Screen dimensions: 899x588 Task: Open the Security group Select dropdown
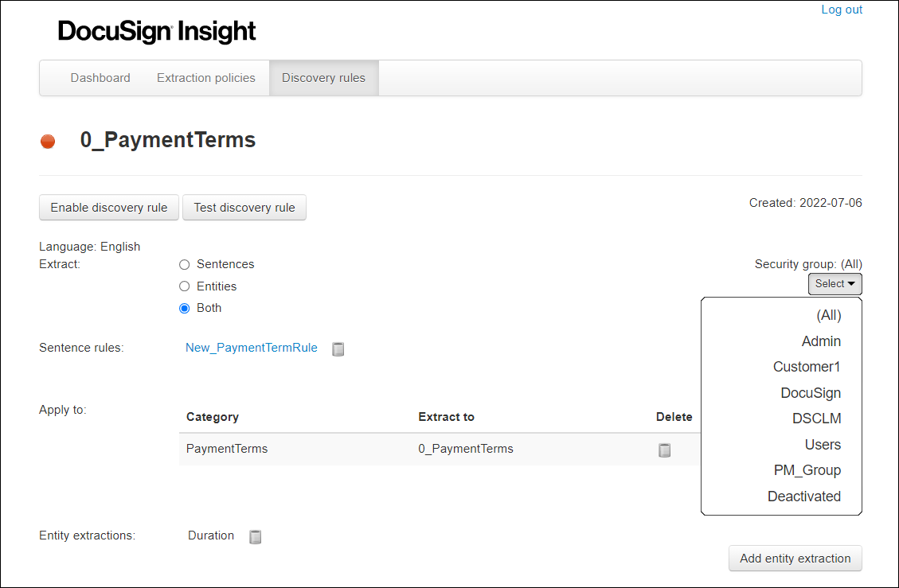tap(835, 284)
